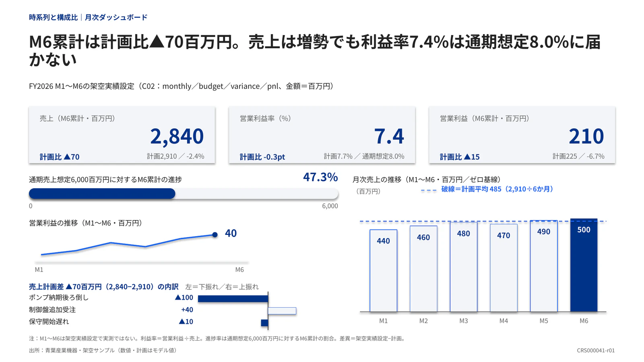Select the 6,000 progress axis label
Image resolution: width=644 pixels, height=362 pixels.
click(330, 206)
